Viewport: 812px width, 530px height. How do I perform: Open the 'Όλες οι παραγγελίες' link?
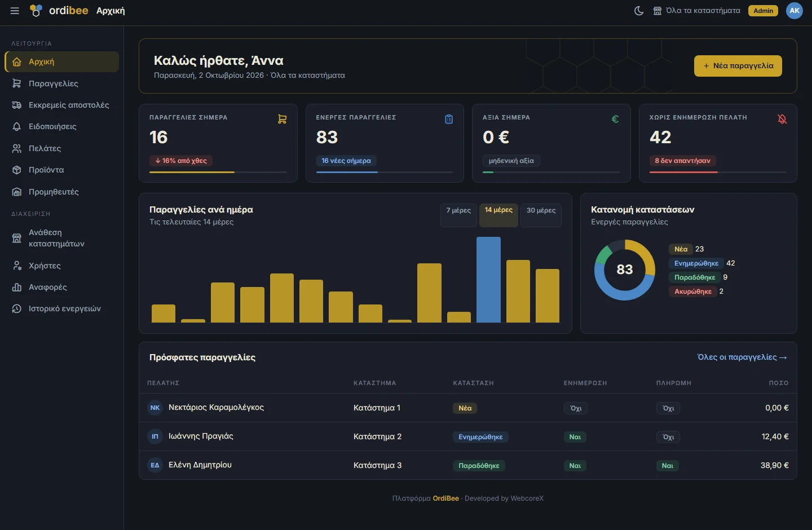pos(742,357)
